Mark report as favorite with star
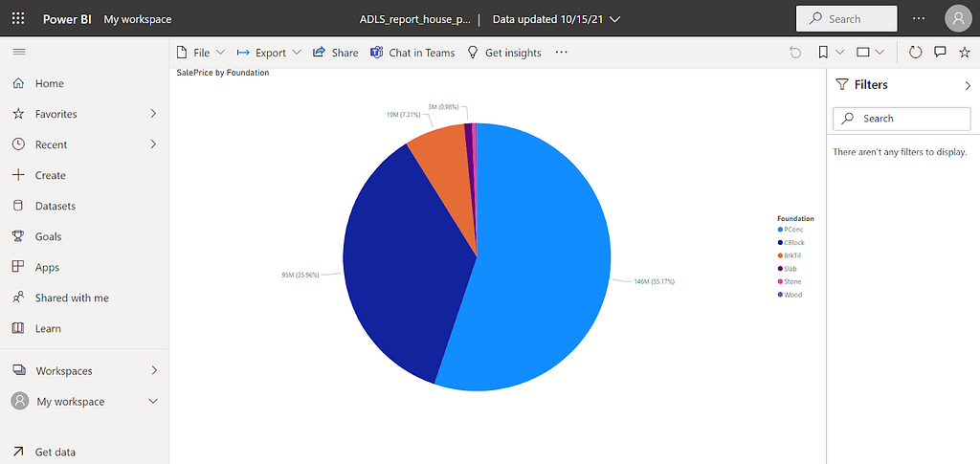980x464 pixels. [965, 53]
